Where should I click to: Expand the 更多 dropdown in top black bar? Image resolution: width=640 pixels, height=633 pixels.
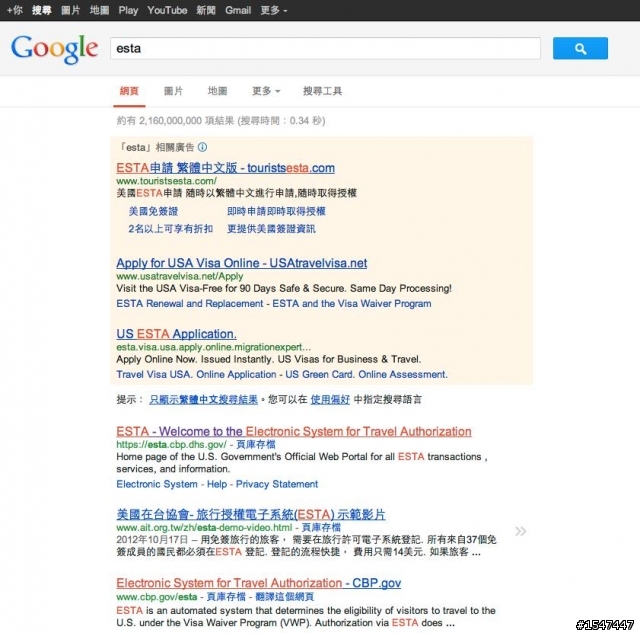pyautogui.click(x=273, y=10)
